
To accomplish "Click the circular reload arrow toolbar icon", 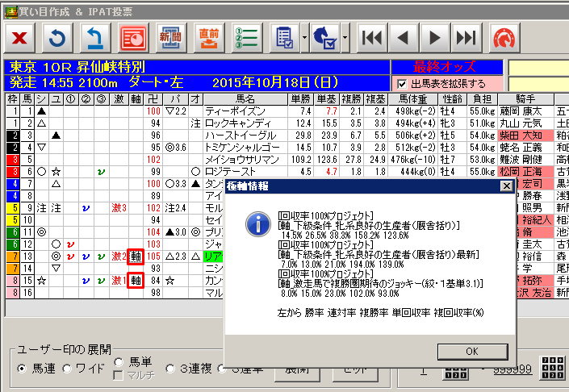I will click(57, 38).
